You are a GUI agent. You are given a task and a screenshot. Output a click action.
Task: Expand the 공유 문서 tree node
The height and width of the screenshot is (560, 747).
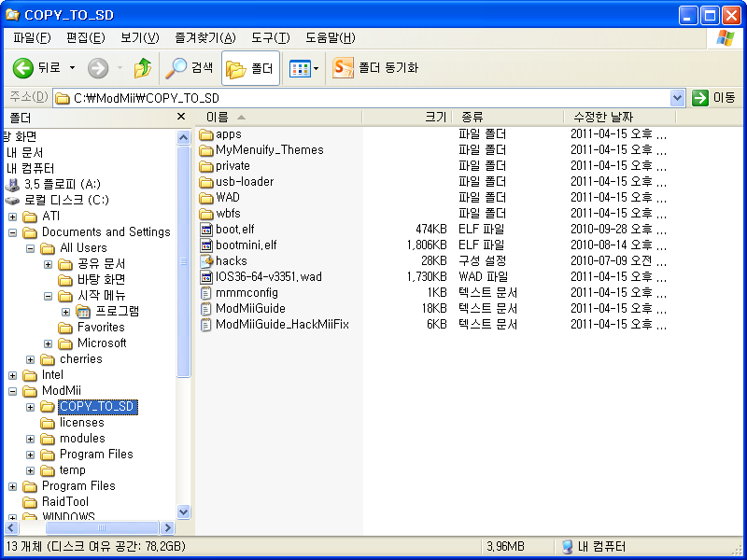pos(48,264)
